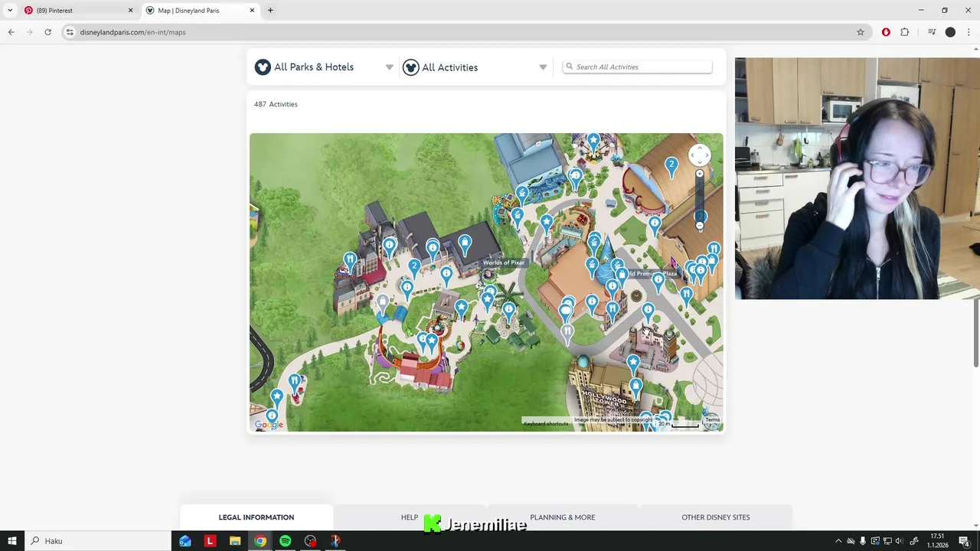Open the map Terms link

click(x=712, y=419)
